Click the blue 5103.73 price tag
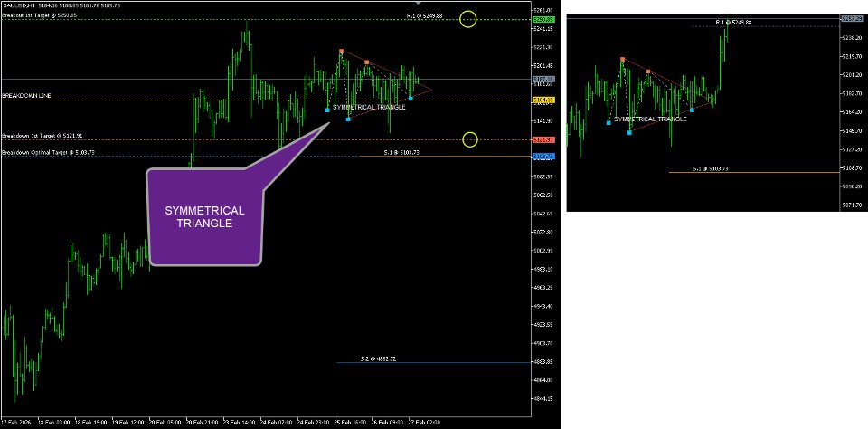The width and height of the screenshot is (868, 429). pos(543,157)
